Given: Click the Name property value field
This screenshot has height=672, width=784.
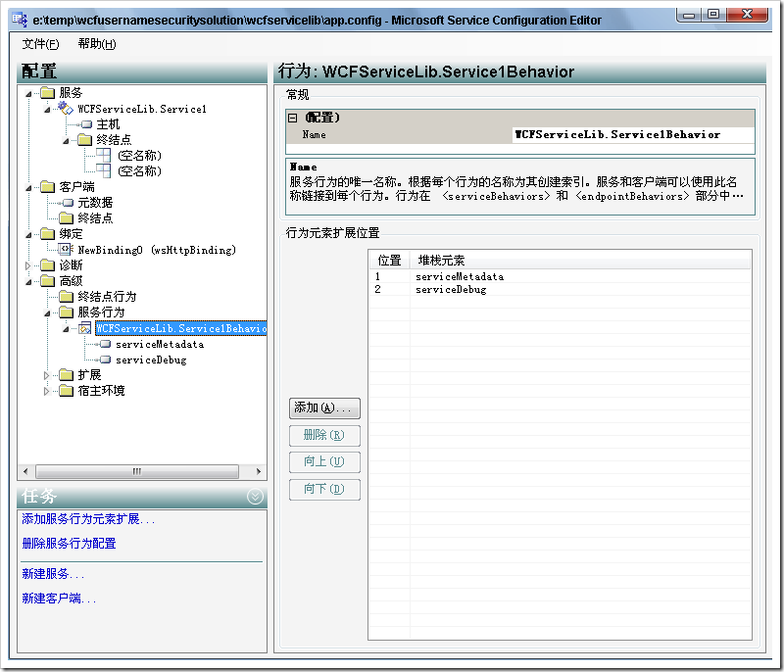Looking at the screenshot, I should (633, 135).
